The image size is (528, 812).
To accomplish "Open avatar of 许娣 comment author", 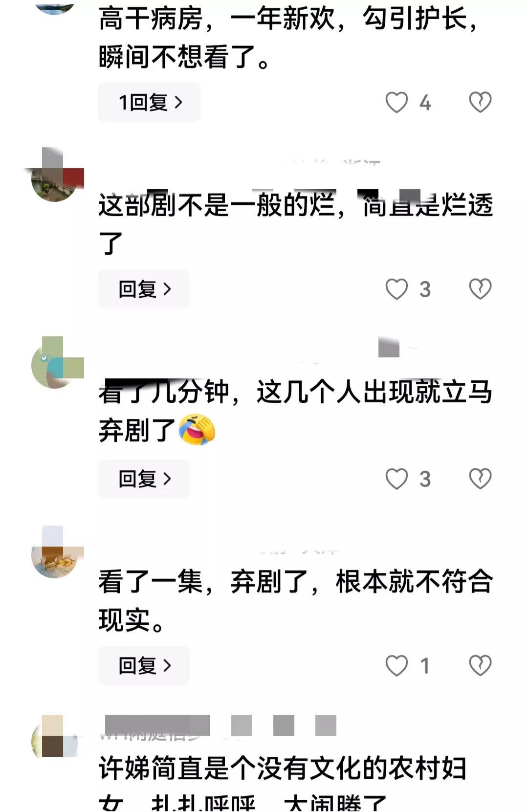I will click(55, 741).
